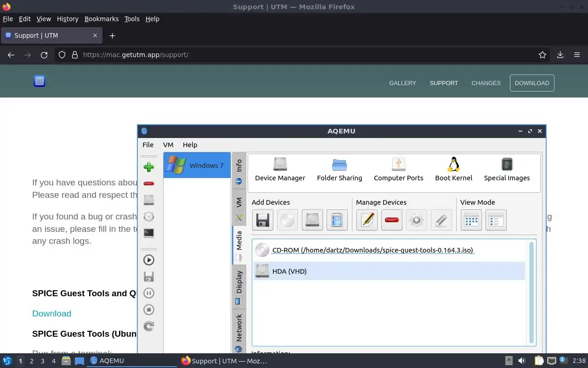Open the AQEMU VM menu

(x=168, y=144)
